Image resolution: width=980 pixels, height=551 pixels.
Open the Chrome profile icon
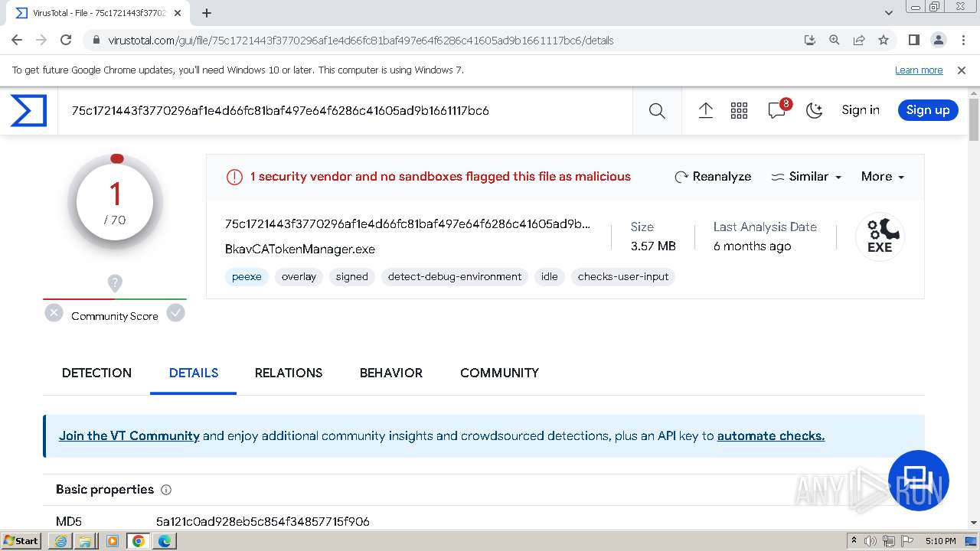pyautogui.click(x=938, y=41)
